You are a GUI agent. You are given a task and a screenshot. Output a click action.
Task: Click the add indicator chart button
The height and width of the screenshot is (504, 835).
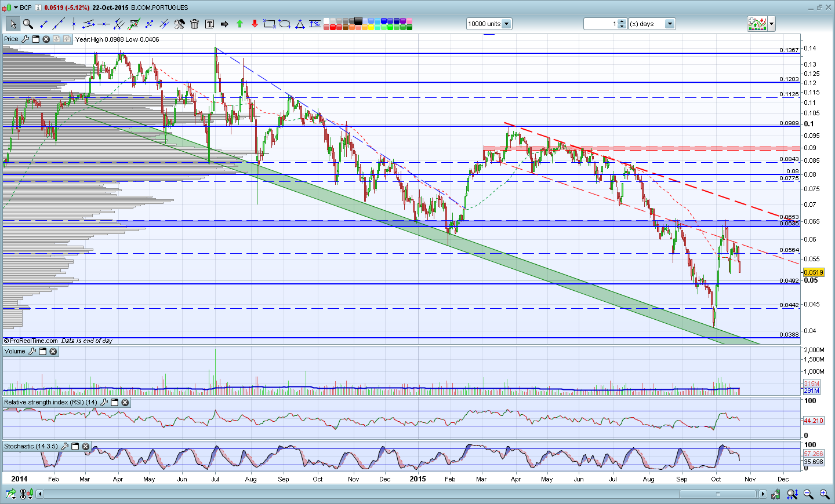[757, 24]
